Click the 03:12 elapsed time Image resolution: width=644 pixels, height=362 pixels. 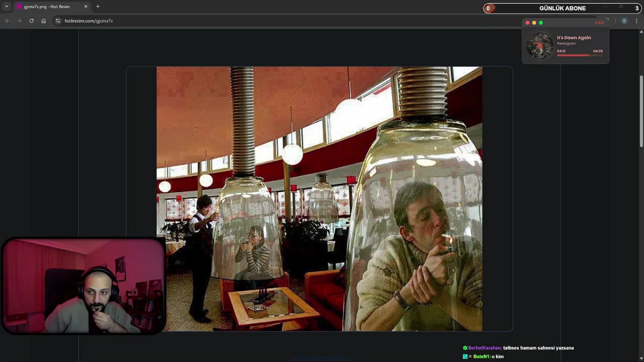[561, 51]
